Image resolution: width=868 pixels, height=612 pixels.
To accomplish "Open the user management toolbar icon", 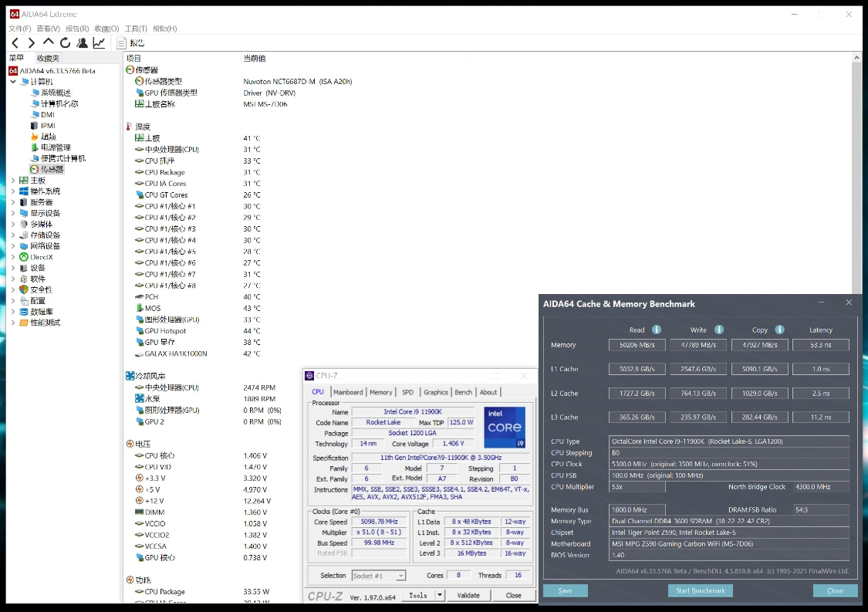I will click(83, 43).
